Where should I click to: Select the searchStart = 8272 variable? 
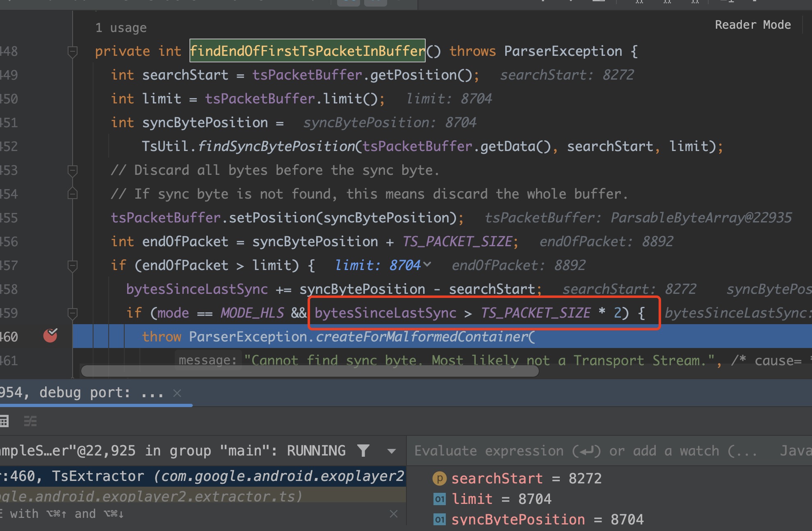526,478
